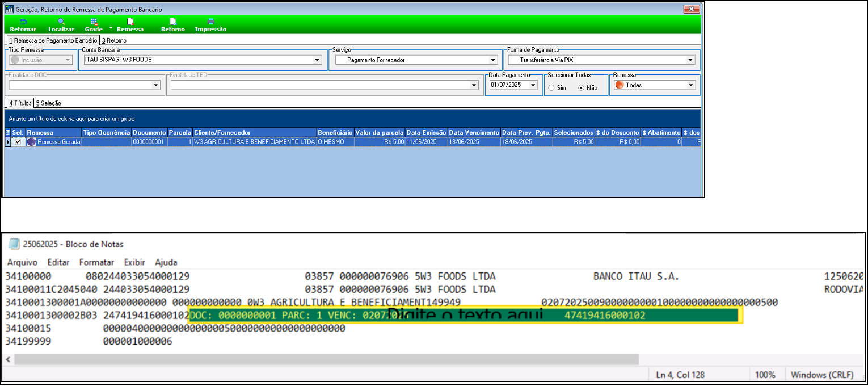This screenshot has width=868, height=386.
Task: Sort by the Data Prev. Pgto. column header
Action: click(526, 132)
